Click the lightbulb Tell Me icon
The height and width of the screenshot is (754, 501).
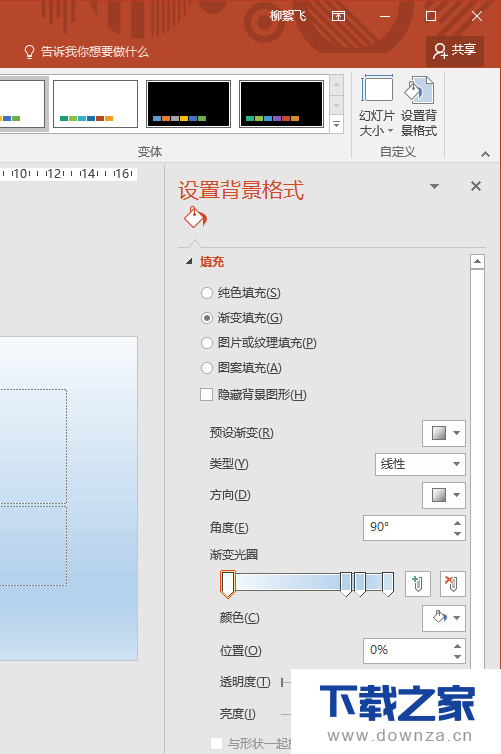point(29,51)
